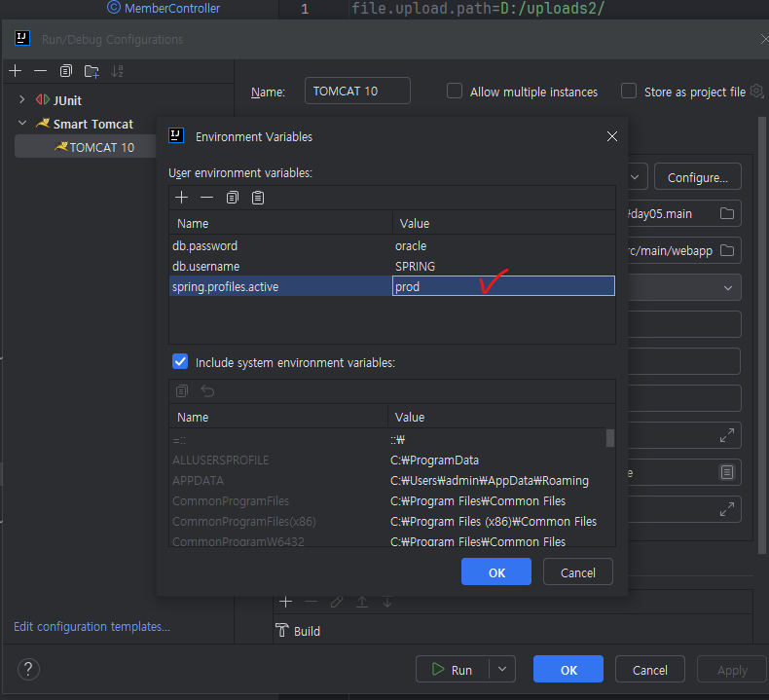Click the Configure... button
The image size is (769, 700).
pyautogui.click(x=697, y=177)
